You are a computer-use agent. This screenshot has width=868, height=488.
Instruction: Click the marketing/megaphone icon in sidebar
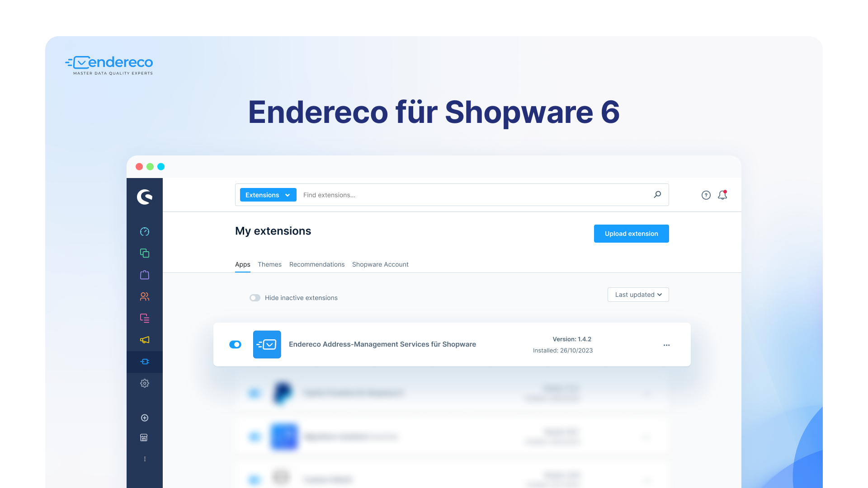click(x=145, y=340)
